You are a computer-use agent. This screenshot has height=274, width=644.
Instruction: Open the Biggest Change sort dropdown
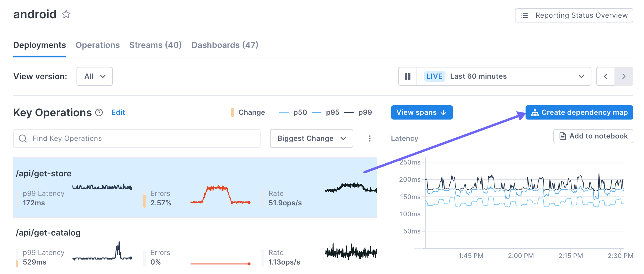[311, 138]
